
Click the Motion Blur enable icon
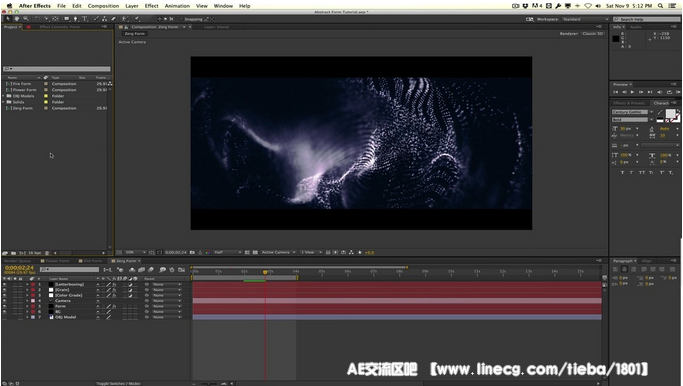click(x=151, y=270)
